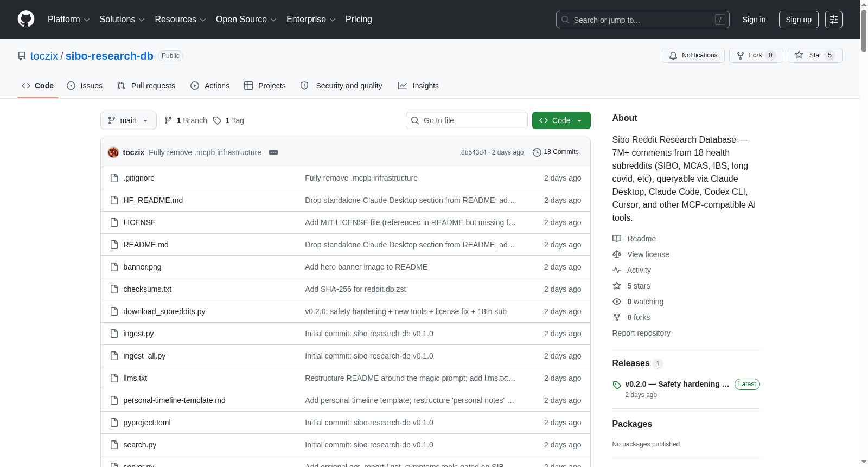The width and height of the screenshot is (868, 467).
Task: Expand the Solutions dropdown
Action: click(x=122, y=20)
